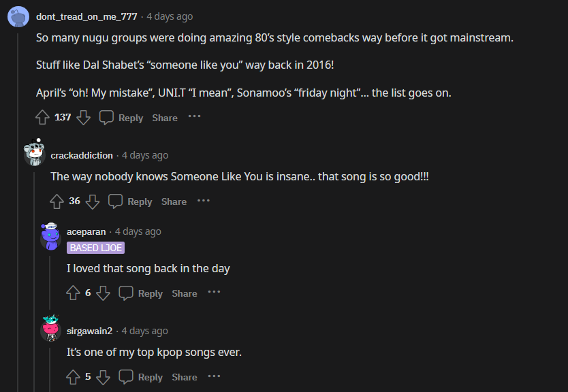
Task: Open the overflow menu on sirgawain2's comment
Action: 214,376
